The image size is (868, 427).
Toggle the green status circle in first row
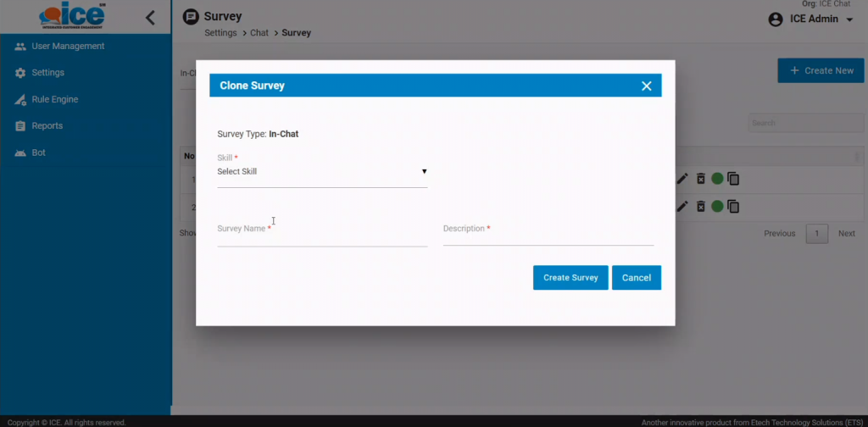717,179
